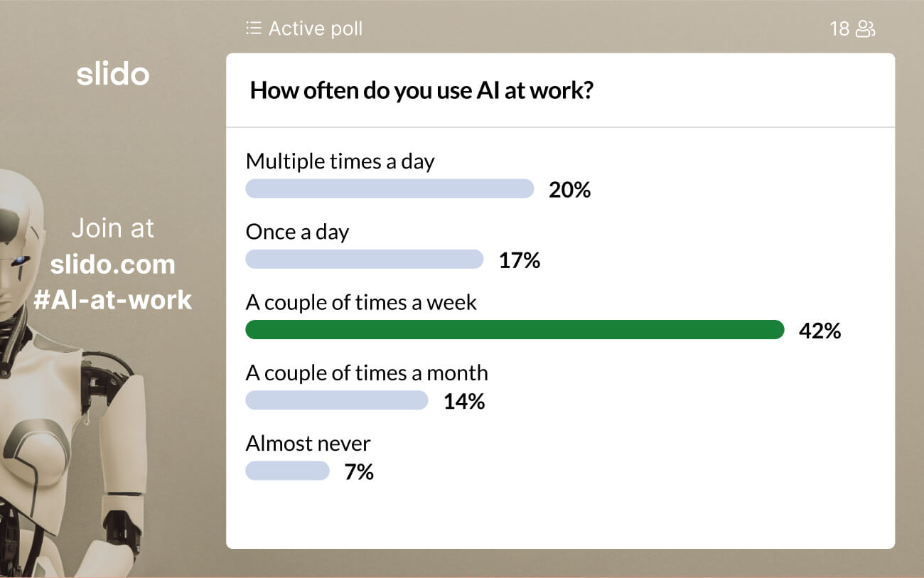Click the 20% result bar
Image resolution: width=924 pixels, height=578 pixels.
click(x=390, y=188)
